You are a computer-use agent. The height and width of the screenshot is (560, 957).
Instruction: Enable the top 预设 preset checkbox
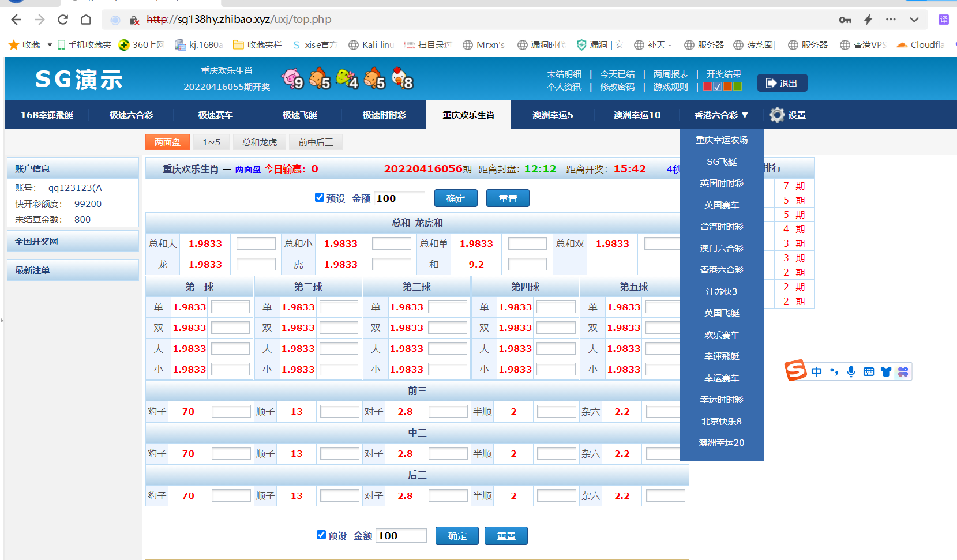pyautogui.click(x=320, y=197)
